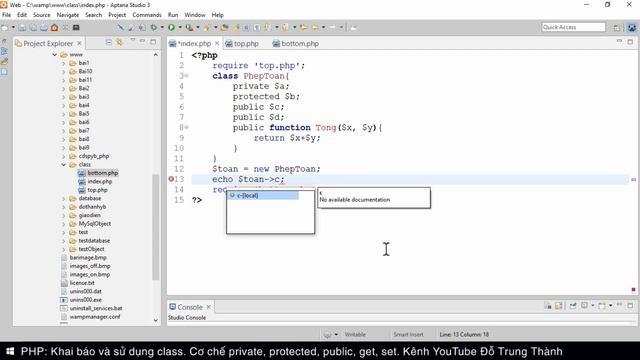The image size is (640, 360).
Task: Switch to the bottom.php editor tab
Action: [296, 43]
